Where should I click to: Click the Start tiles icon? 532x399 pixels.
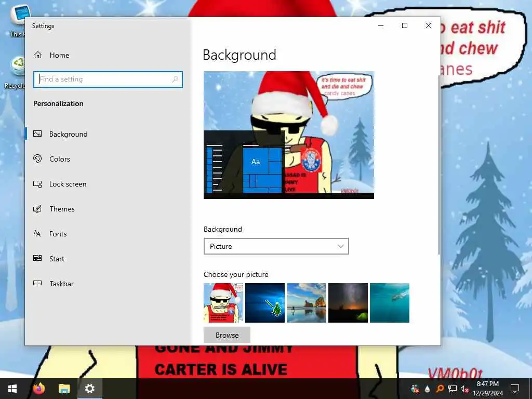pos(37,258)
